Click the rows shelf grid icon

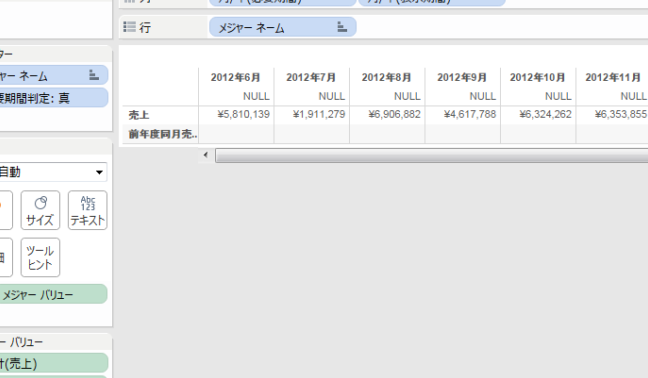[x=129, y=27]
